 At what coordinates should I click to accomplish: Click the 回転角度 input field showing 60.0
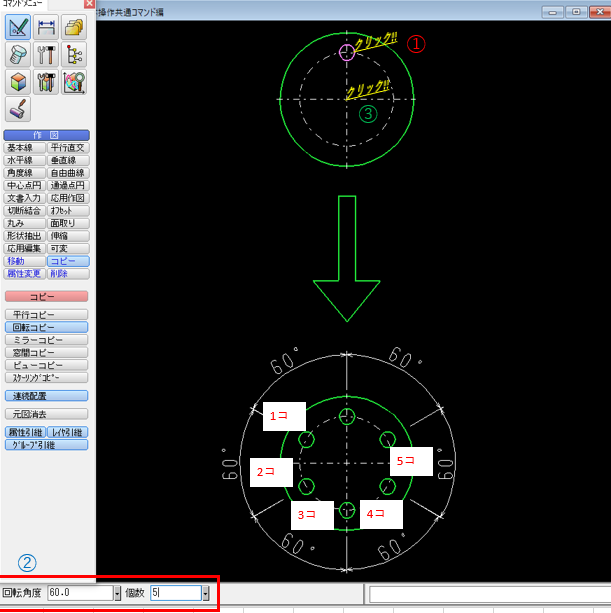point(80,594)
